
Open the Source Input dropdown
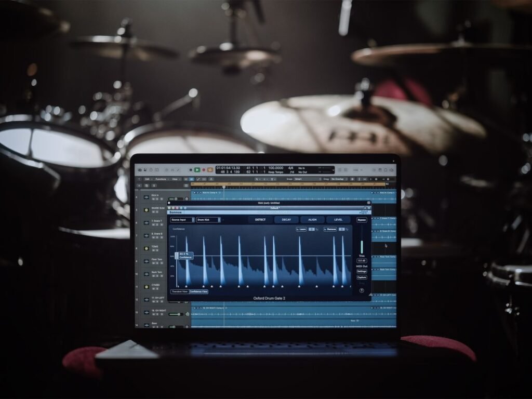click(x=182, y=220)
